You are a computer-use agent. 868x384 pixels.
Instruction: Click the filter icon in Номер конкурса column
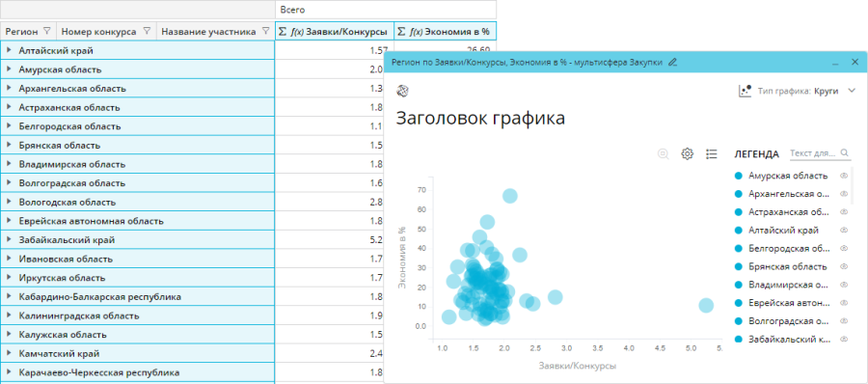point(147,32)
